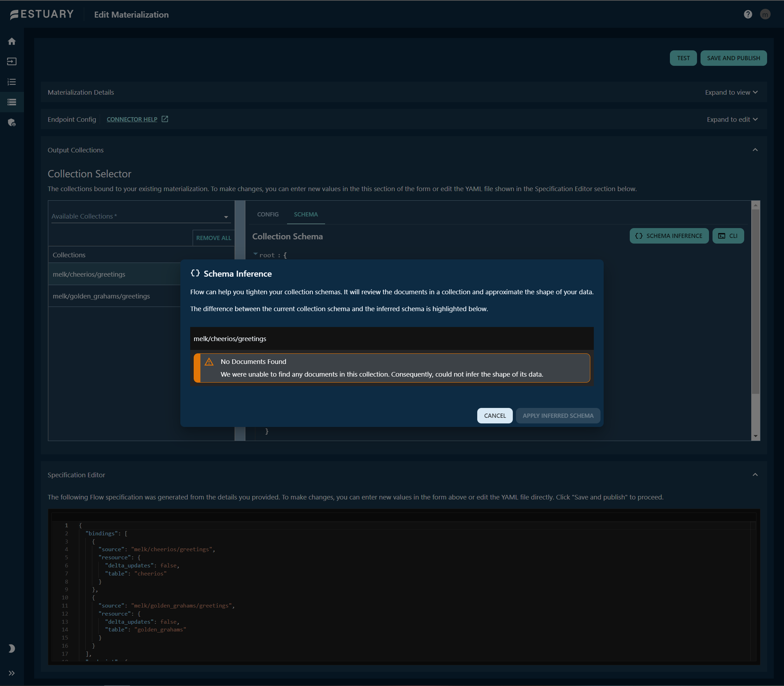784x686 pixels.
Task: Click the CLI button
Action: click(728, 236)
